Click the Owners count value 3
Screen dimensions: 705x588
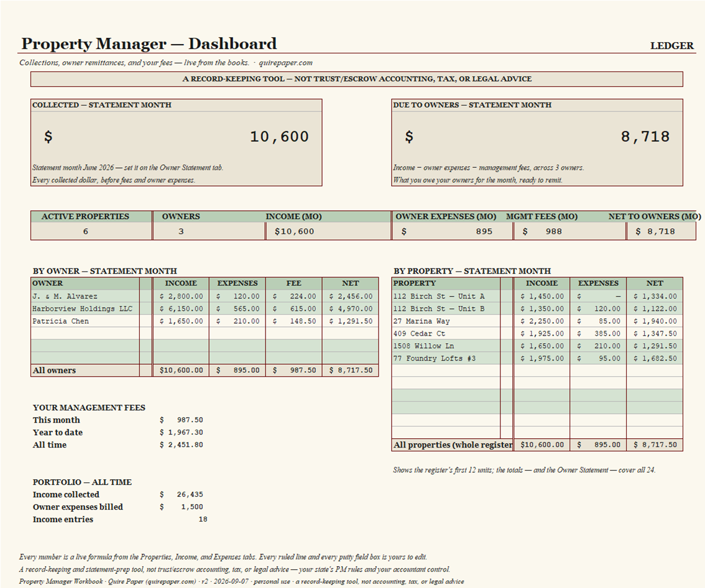(181, 231)
